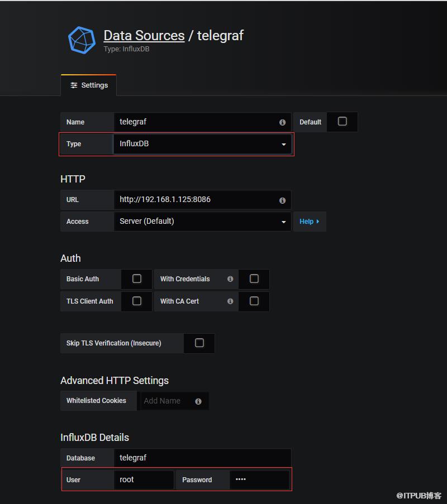The width and height of the screenshot is (447, 504).
Task: Check the With CA Cert checkbox
Action: [x=254, y=301]
